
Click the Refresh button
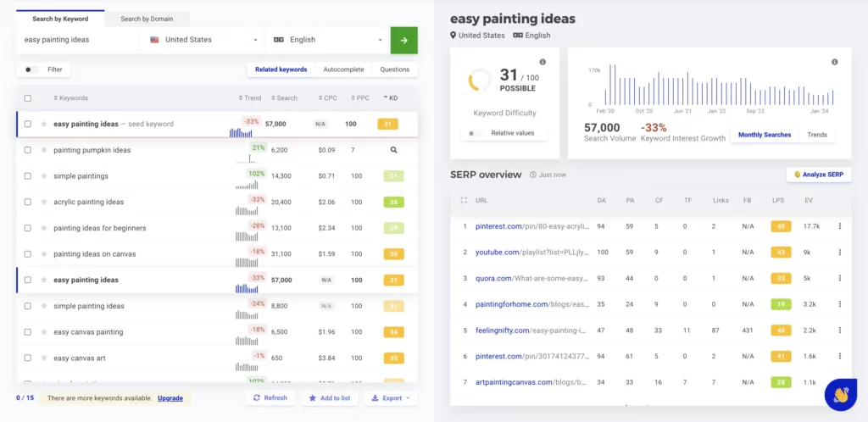point(270,397)
